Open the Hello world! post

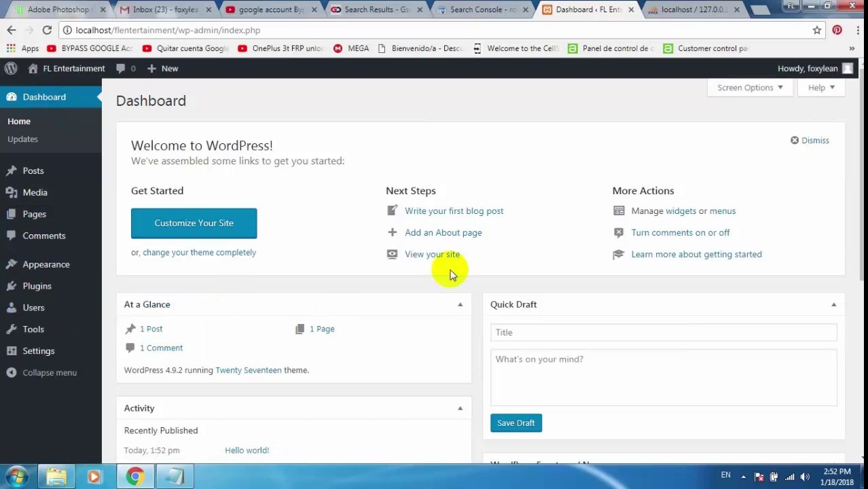[247, 451]
